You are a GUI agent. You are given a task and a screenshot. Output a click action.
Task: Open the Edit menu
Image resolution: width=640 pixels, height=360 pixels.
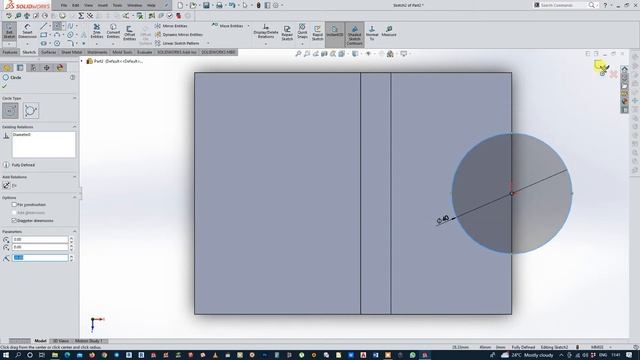tap(76, 5)
